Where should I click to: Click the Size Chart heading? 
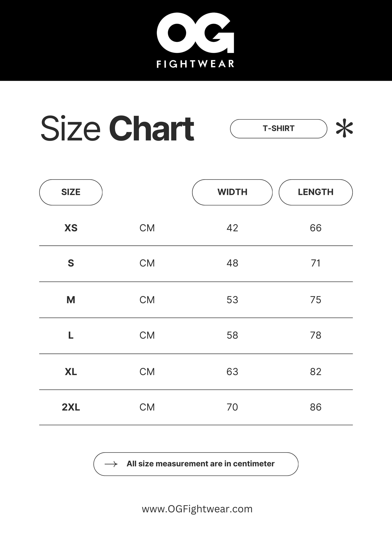click(117, 128)
